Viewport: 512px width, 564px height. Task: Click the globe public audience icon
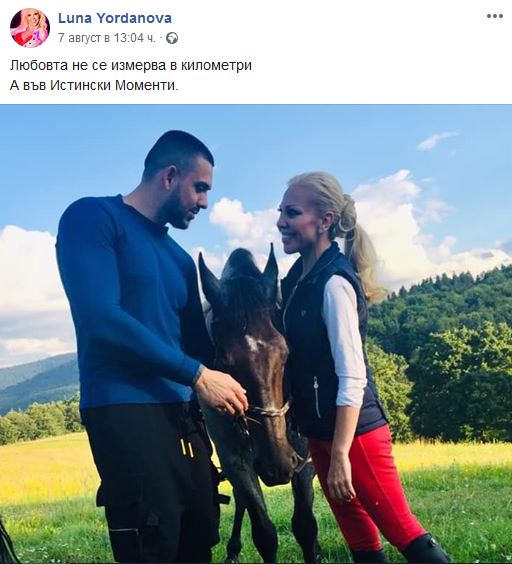point(172,38)
